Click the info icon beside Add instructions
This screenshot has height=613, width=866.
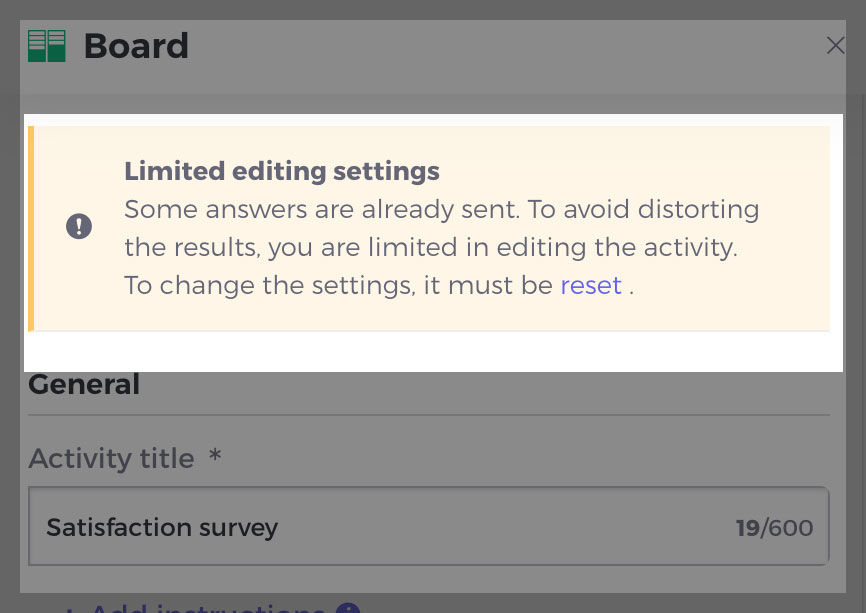348,608
